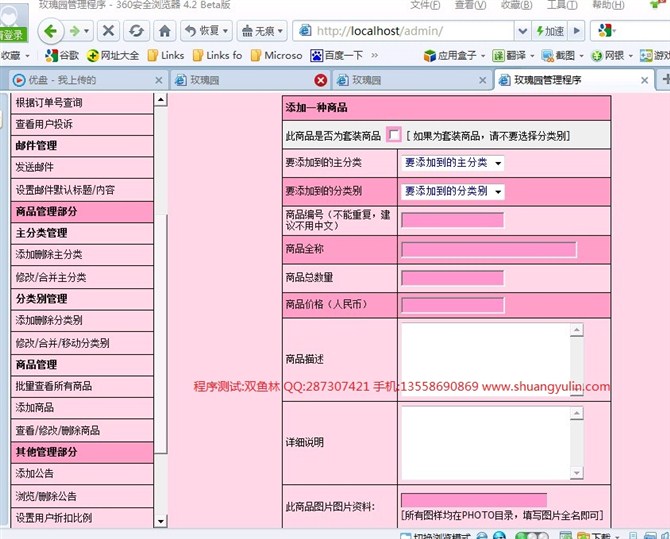Close the second 玫瑰园 tab with red X

pos(320,80)
